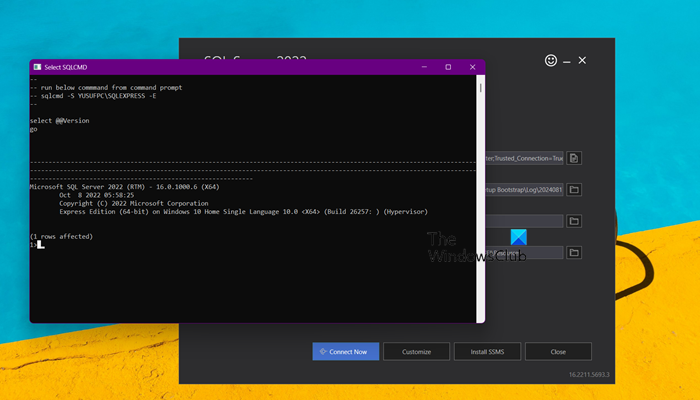Click the Connect Now button
This screenshot has width=700, height=400.
tap(346, 352)
